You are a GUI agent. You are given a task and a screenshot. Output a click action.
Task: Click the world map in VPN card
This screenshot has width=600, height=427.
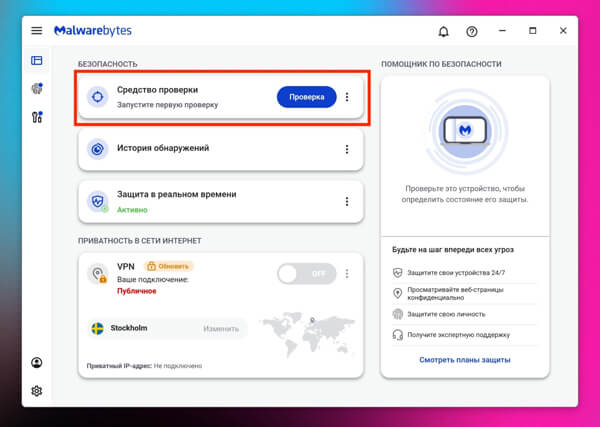click(x=308, y=334)
